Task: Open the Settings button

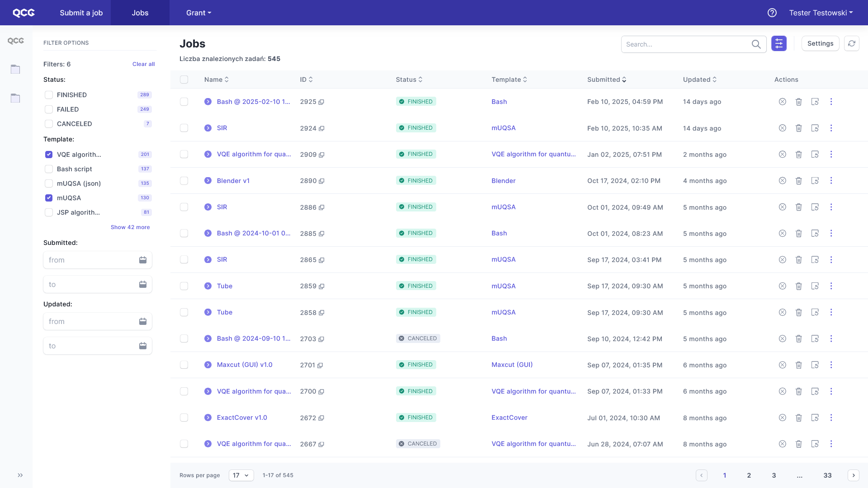Action: (820, 43)
